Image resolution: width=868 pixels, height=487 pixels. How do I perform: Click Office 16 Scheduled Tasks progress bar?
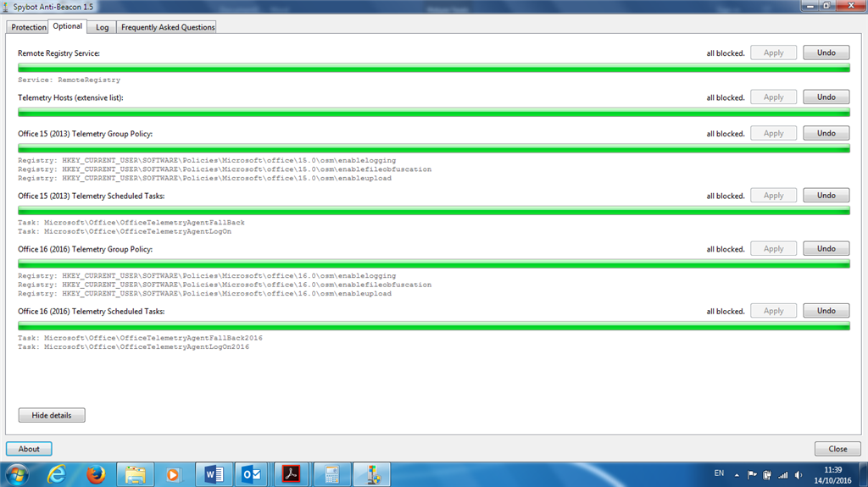434,326
